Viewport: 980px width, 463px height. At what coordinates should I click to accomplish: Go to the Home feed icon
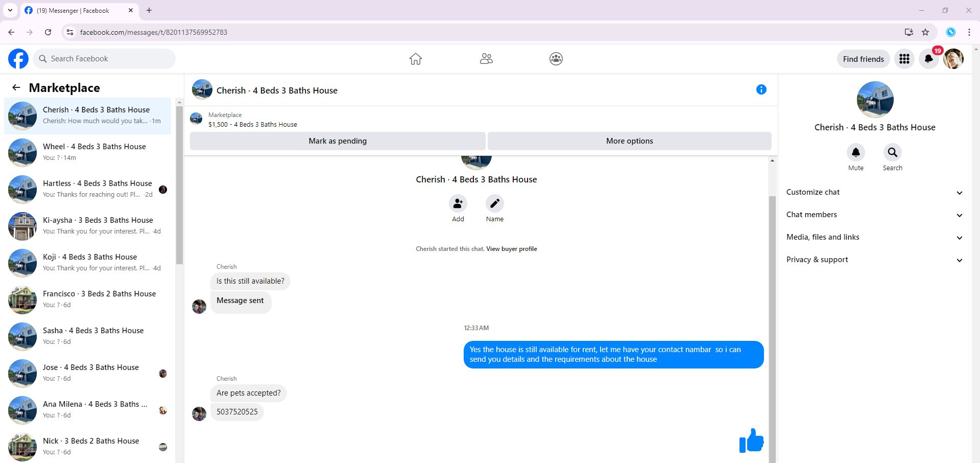click(416, 59)
